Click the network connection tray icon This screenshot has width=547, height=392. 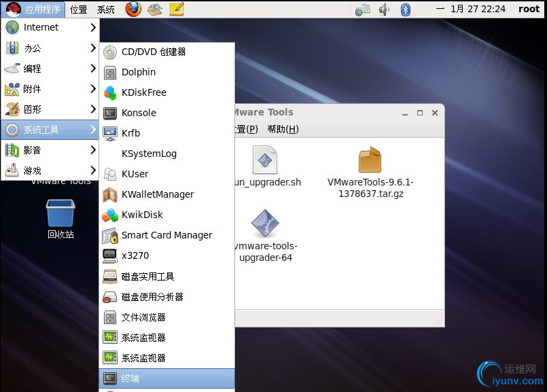pos(363,10)
